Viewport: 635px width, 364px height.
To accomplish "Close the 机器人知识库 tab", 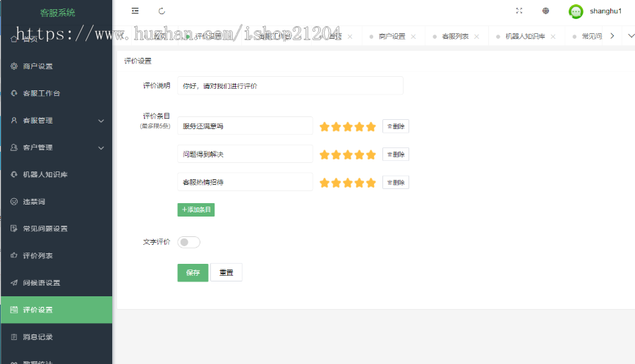I will click(x=552, y=37).
